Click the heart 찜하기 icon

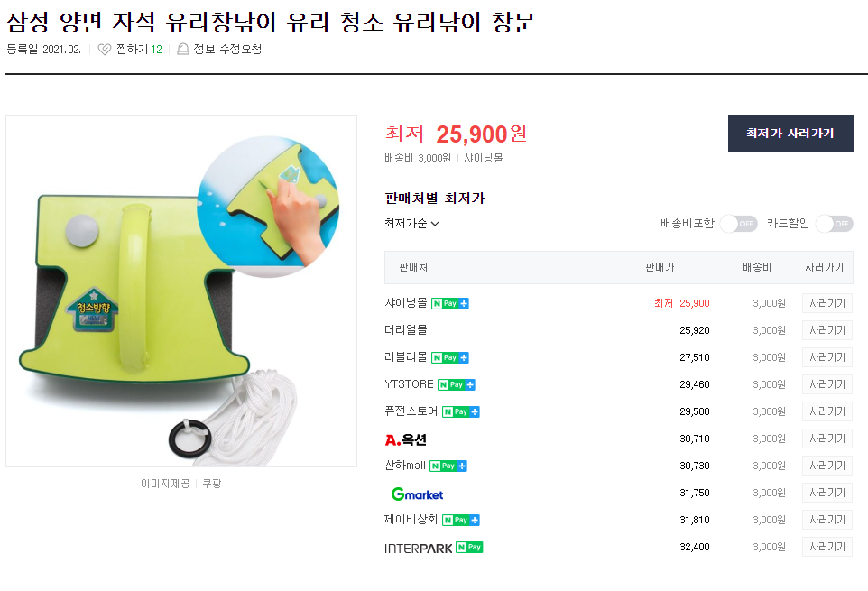104,50
